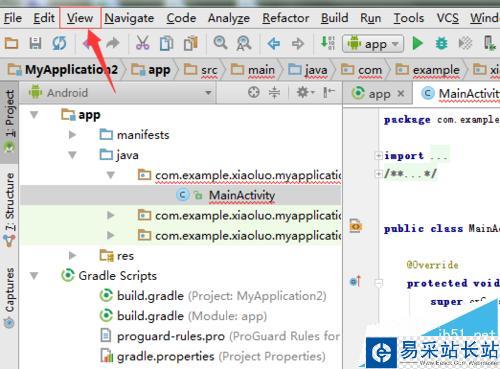Select the src breadcrumb
Image resolution: width=500 pixels, height=369 pixels.
click(201, 70)
